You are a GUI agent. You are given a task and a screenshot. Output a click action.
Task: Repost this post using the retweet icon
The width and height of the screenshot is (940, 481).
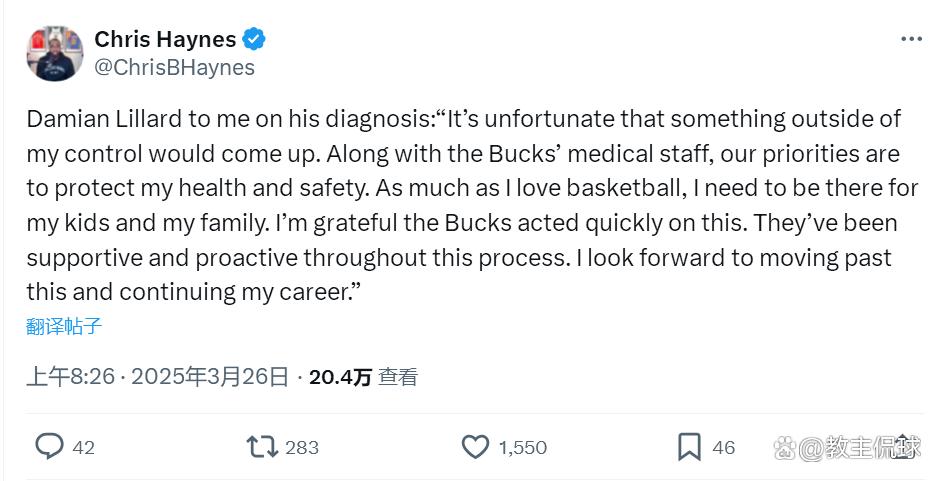click(x=262, y=446)
